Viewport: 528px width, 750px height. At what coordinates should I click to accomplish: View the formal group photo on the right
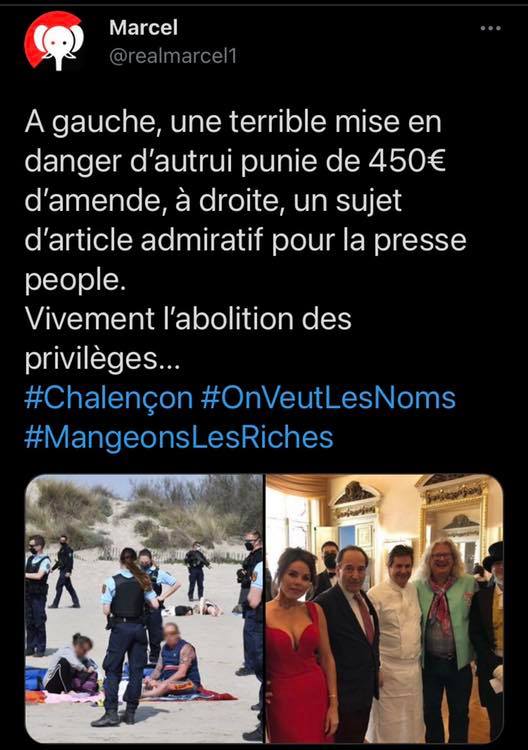385,608
